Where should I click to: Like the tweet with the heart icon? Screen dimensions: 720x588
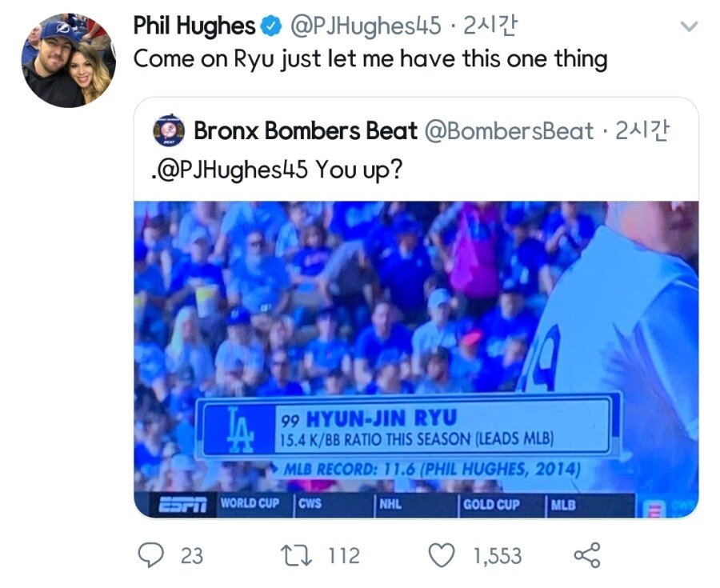[x=442, y=555]
